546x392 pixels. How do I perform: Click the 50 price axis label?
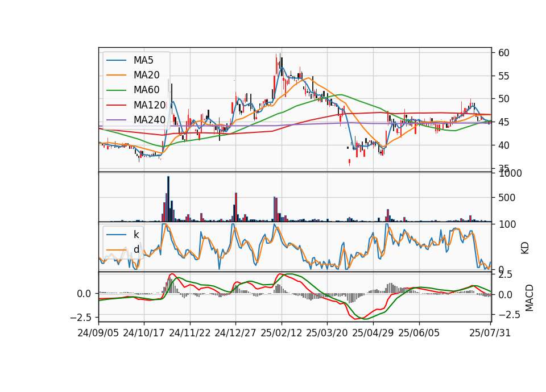click(503, 99)
